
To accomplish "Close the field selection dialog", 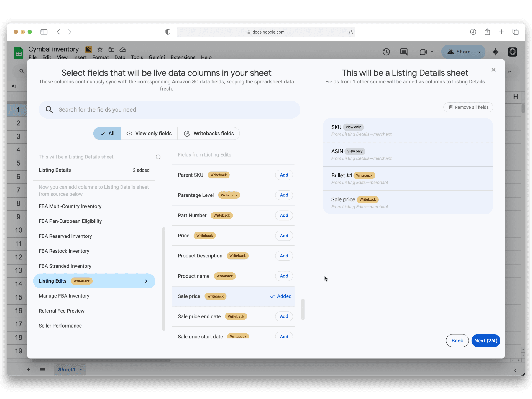I will [x=493, y=70].
